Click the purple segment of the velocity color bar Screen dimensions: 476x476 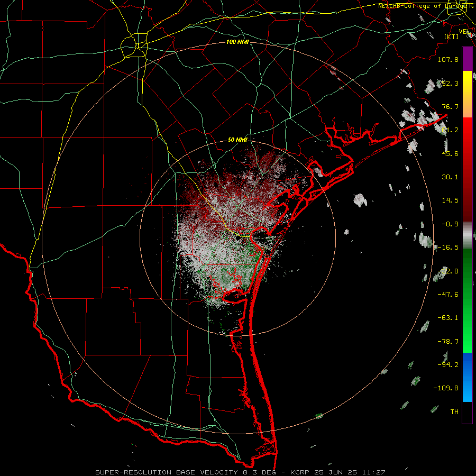pos(467,59)
